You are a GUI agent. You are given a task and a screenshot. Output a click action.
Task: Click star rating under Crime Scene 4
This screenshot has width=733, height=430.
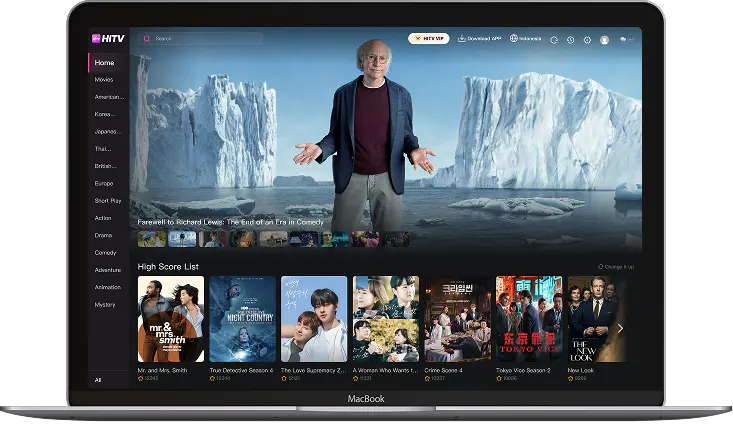click(435, 378)
